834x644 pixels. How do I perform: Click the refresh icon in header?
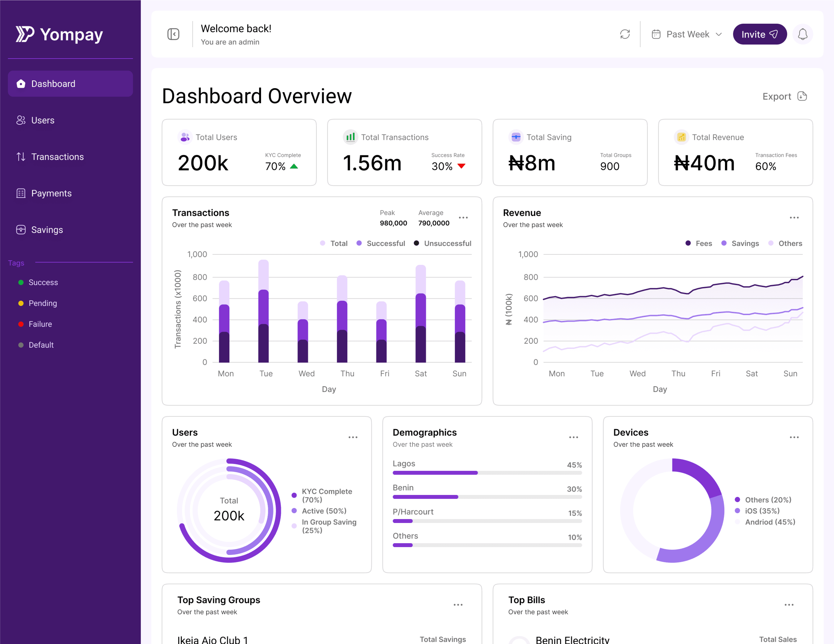pos(625,34)
